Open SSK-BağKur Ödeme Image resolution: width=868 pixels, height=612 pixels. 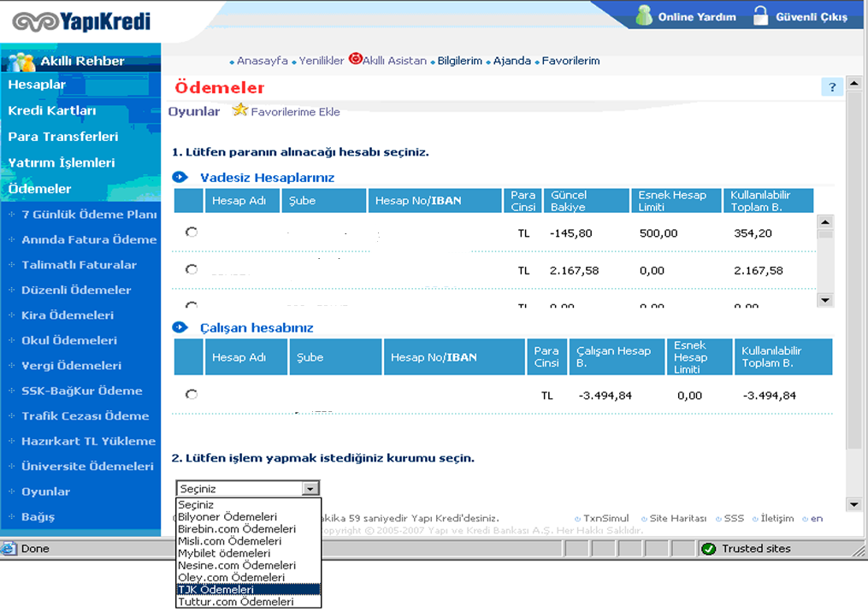[82, 391]
